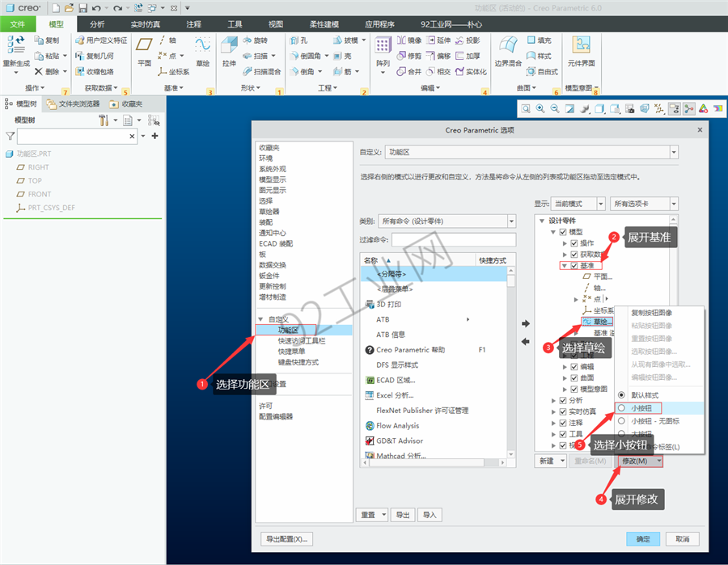
Task: Click the model tree filter search field
Action: [x=77, y=137]
